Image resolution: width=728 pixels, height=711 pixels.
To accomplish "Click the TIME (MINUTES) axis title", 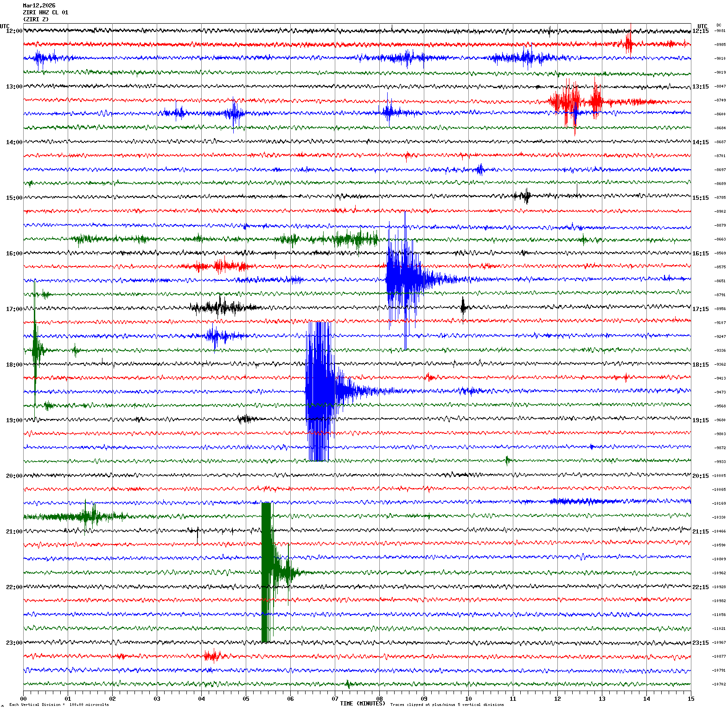I will pos(362,704).
